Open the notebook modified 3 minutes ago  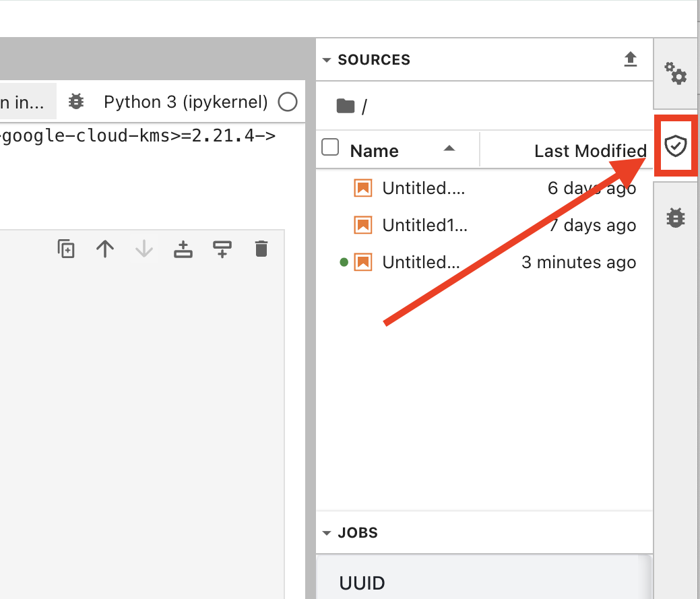(x=421, y=262)
